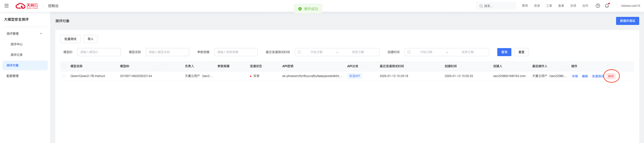Click the State Cloud logo
Image resolution: width=644 pixels, height=143 pixels.
tap(27, 6)
